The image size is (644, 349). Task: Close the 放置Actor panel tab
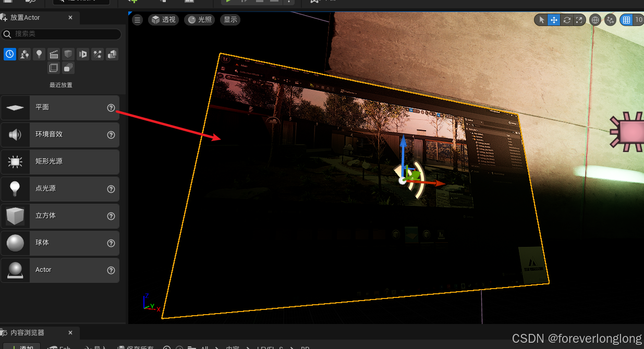point(70,18)
